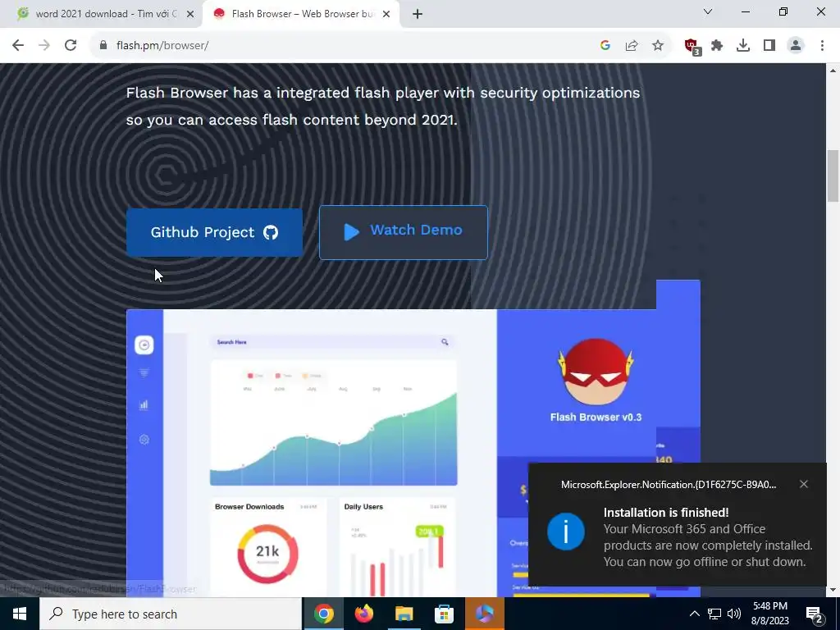The height and width of the screenshot is (630, 840).
Task: Bookmark this page with star icon
Action: coord(658,46)
